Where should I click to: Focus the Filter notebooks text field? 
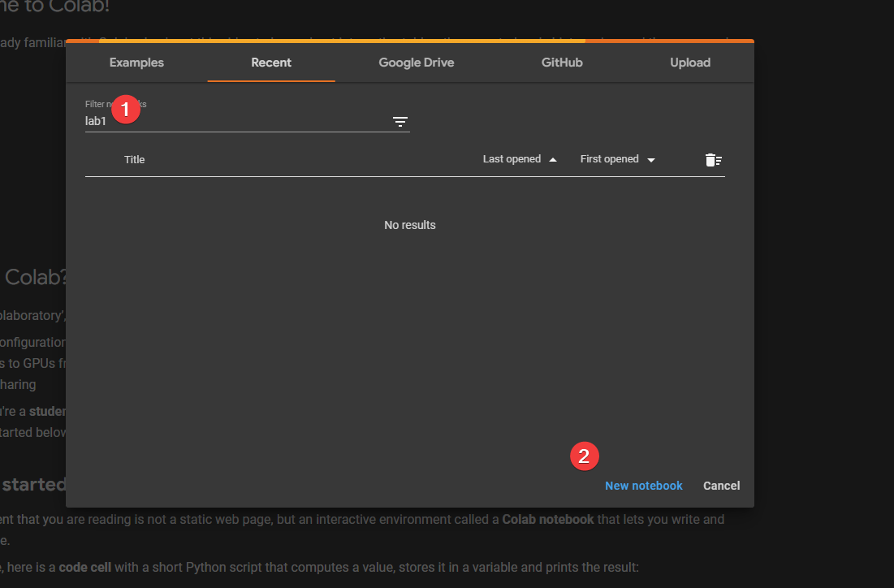[235, 122]
